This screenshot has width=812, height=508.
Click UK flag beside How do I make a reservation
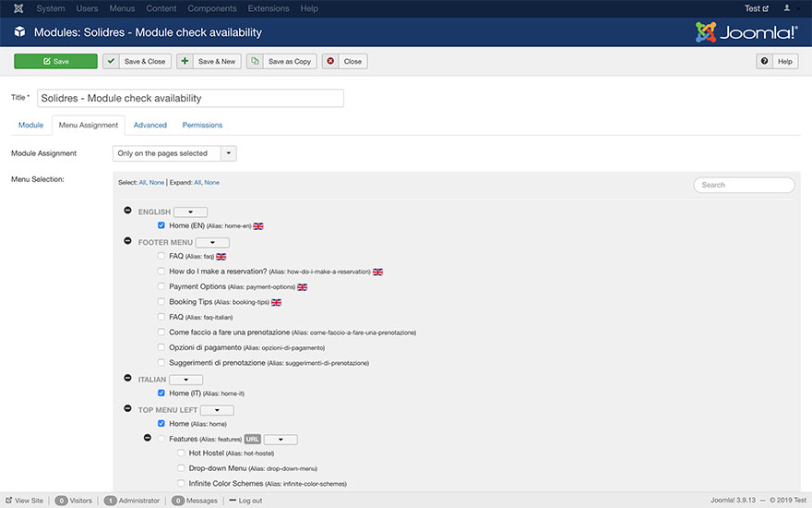378,272
